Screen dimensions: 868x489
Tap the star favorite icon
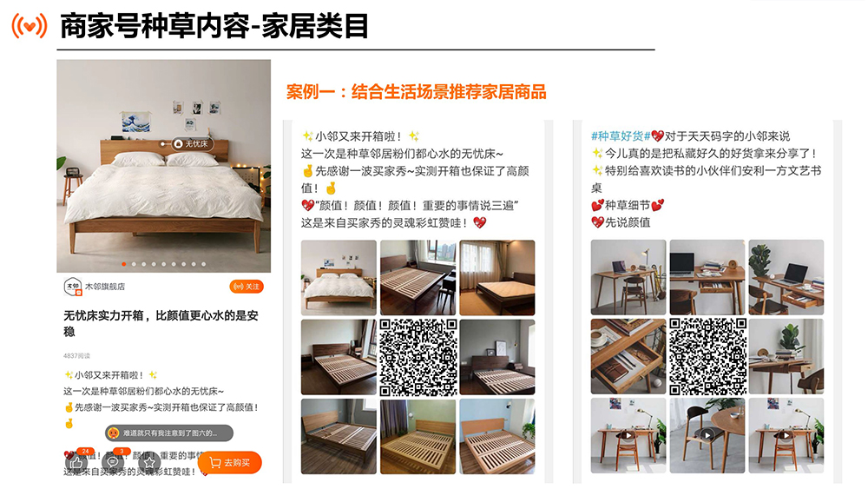149,462
